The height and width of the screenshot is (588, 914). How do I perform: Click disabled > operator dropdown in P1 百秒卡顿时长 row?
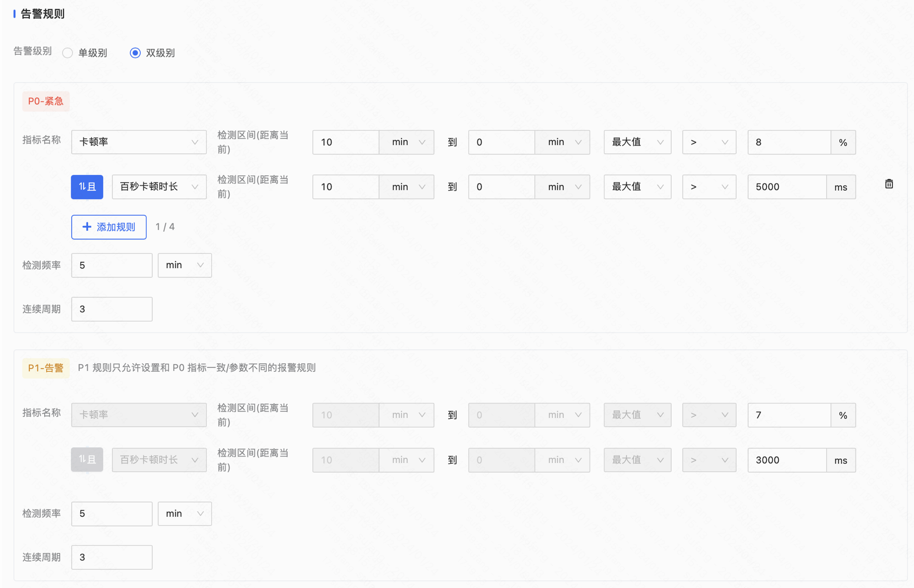(x=709, y=460)
